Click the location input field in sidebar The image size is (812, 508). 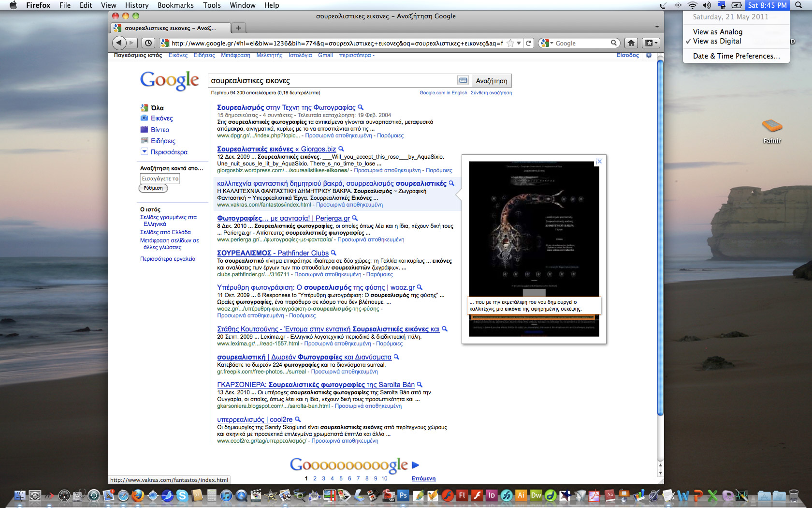160,179
